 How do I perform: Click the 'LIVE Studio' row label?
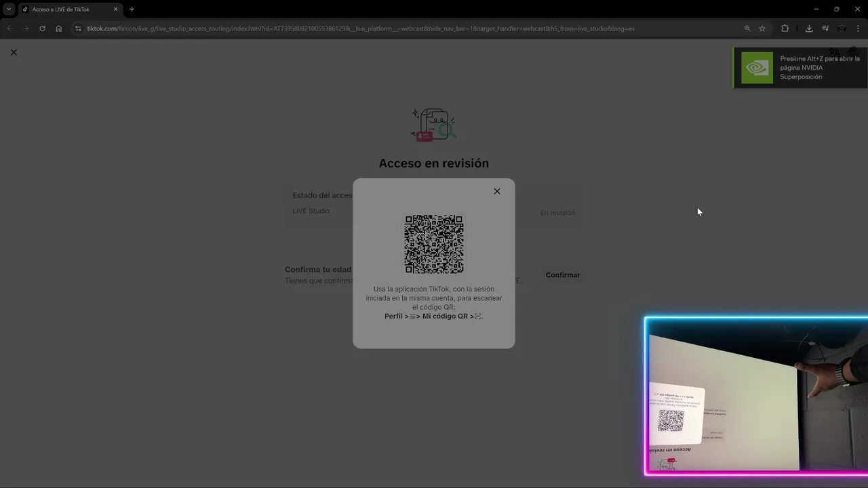[x=311, y=211]
